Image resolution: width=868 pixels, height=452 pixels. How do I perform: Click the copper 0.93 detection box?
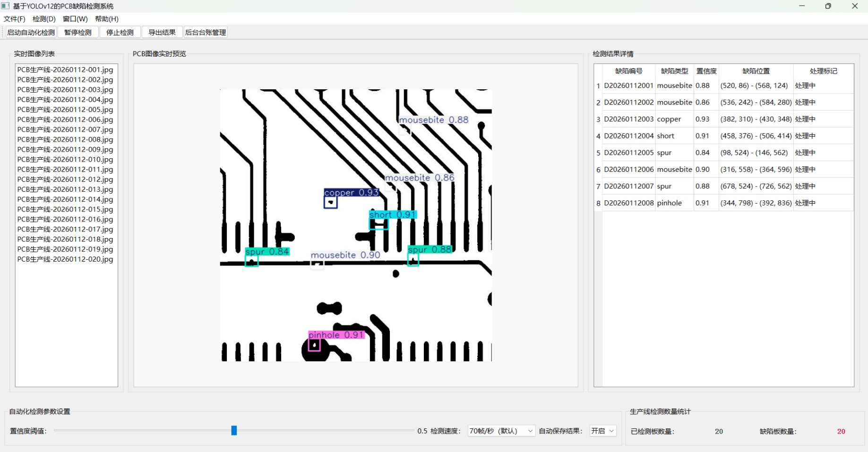tap(330, 203)
